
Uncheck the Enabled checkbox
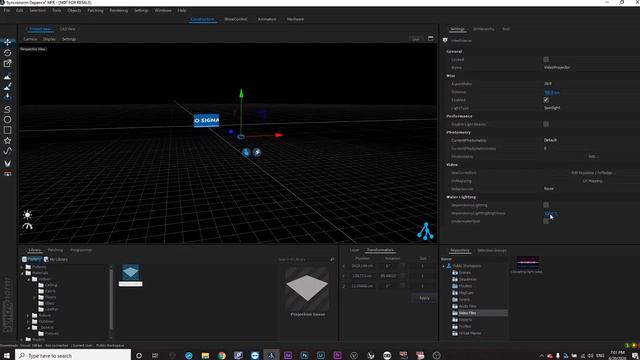546,100
